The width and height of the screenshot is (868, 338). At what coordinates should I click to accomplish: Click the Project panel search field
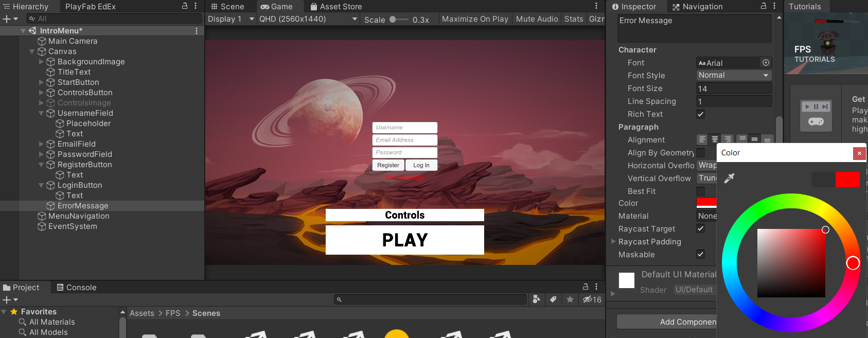point(431,299)
